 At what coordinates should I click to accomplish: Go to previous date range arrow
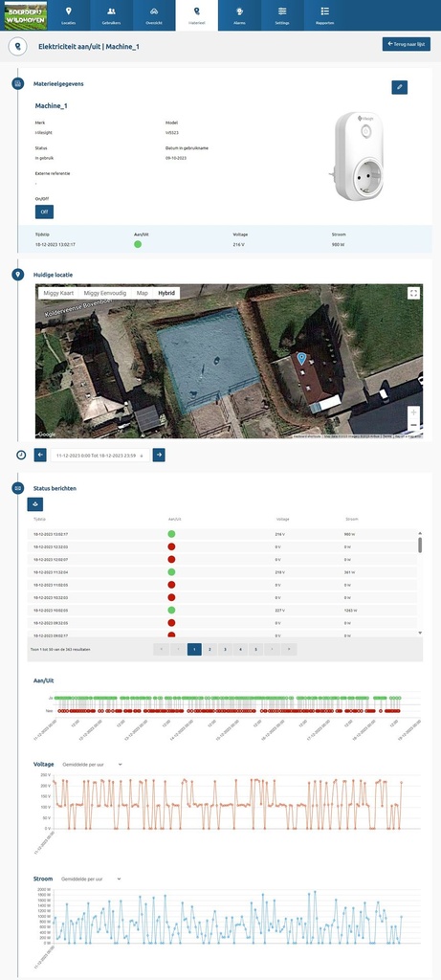(40, 455)
